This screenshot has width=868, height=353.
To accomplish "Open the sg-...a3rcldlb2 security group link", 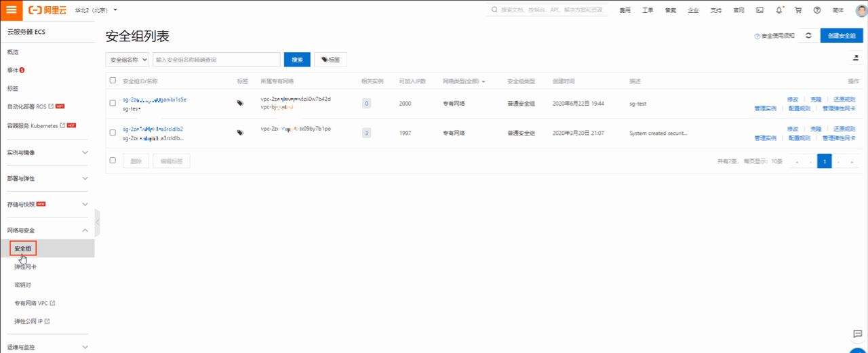I will 153,129.
